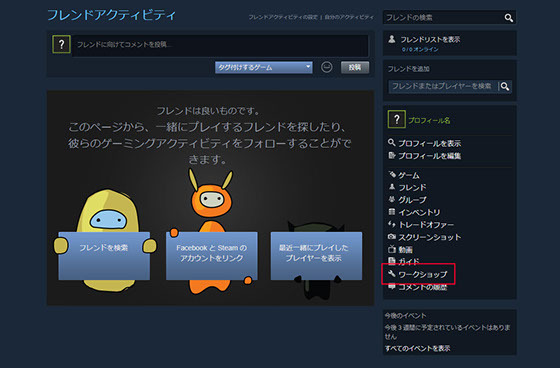Click Facebook と Steam のアカウントをリンク button
560x368 pixels.
(211, 255)
